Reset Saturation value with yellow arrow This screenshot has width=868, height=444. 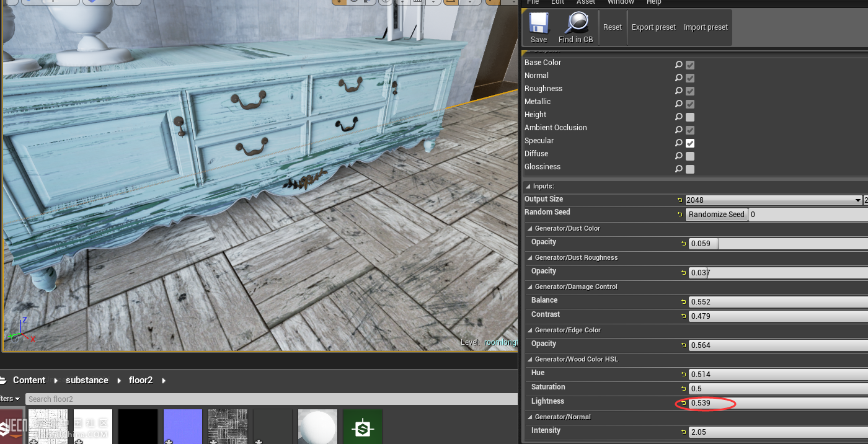[683, 389]
